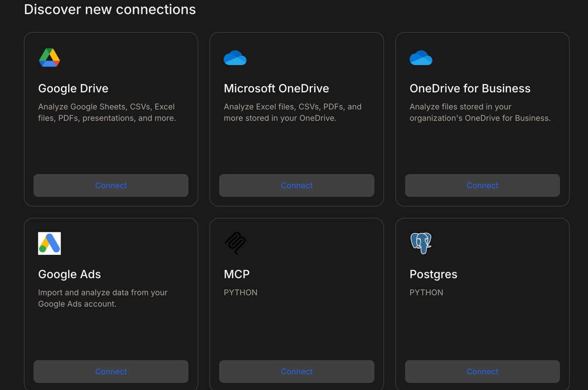Click the Postgres card title
Screen dimensions: 588x390
tap(433, 274)
